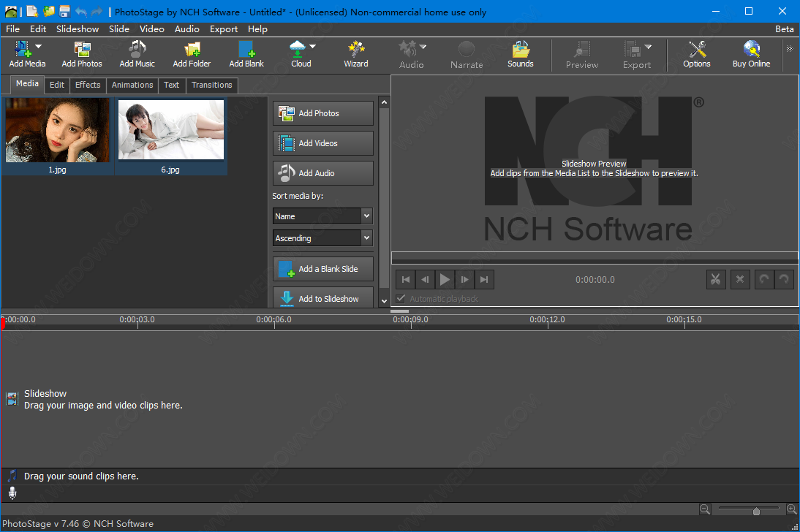Expand the toolbar overflow chevron
Viewport: 800px width, 532px height.
tap(789, 48)
